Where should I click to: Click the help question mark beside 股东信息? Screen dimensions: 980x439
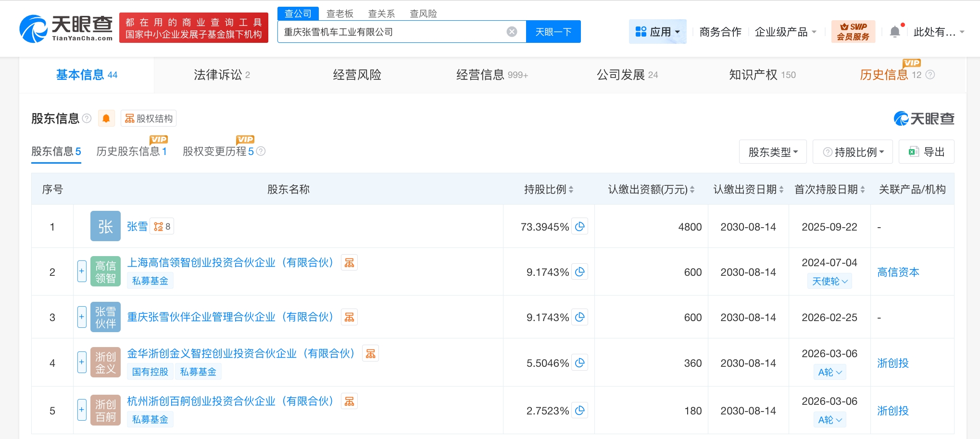click(87, 118)
